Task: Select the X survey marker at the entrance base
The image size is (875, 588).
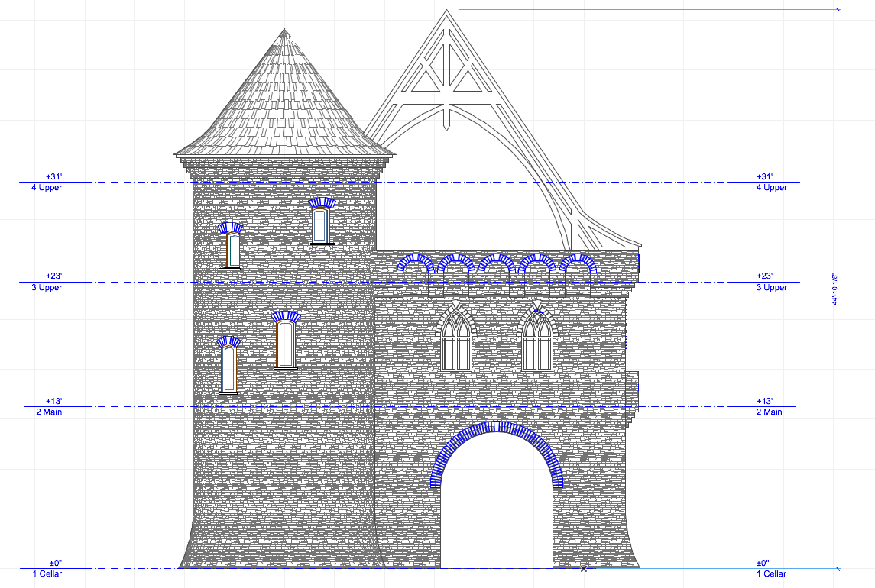Action: (584, 569)
